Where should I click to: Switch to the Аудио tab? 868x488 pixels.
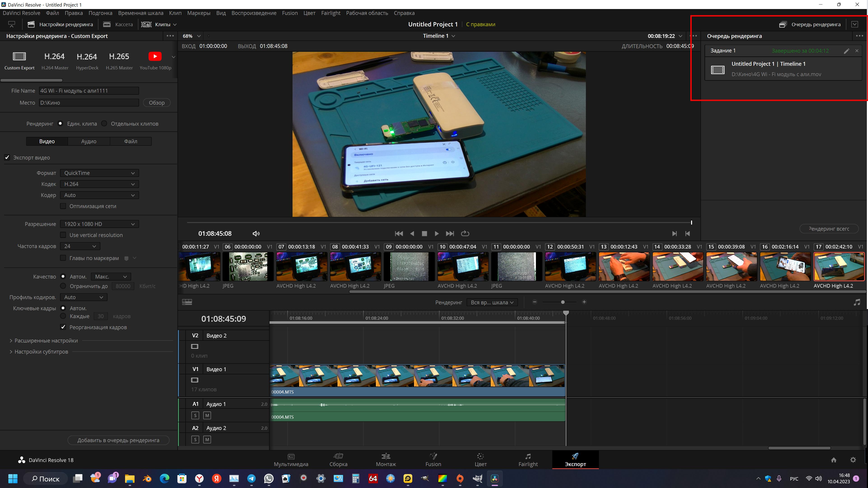[89, 141]
